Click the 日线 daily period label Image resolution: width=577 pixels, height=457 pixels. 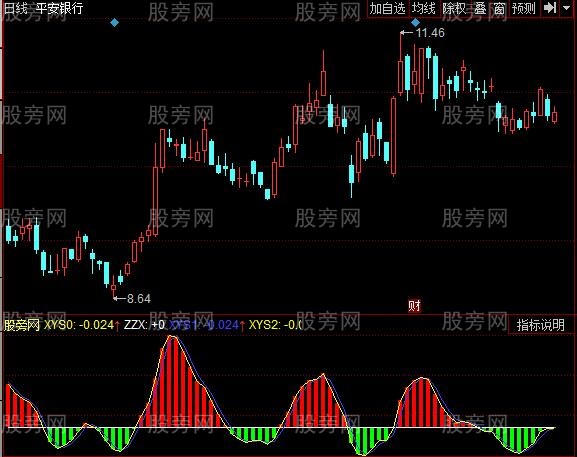pos(16,8)
